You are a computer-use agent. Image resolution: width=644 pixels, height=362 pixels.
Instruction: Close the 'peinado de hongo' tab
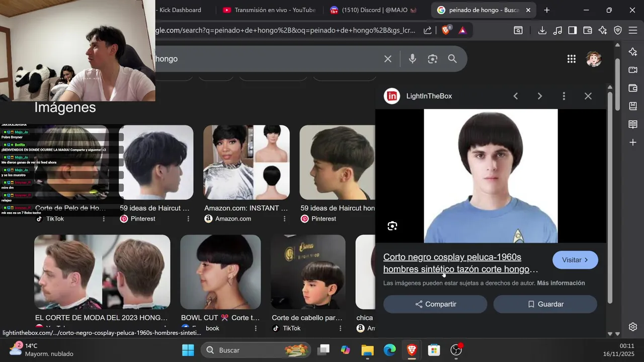click(x=528, y=10)
